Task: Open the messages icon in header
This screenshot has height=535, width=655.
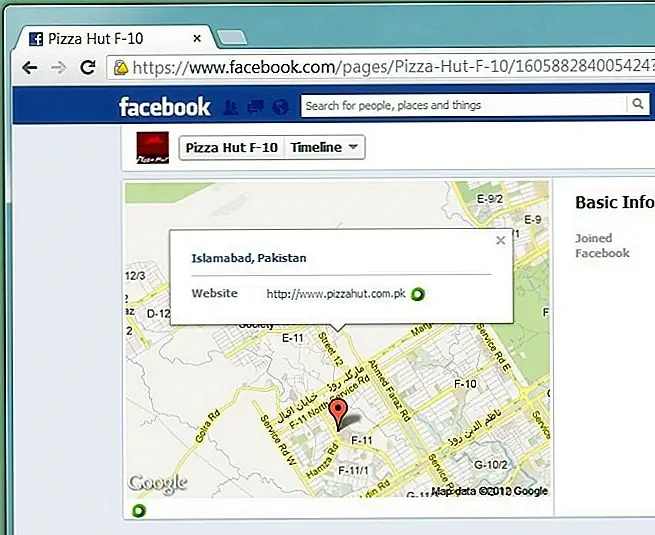Action: click(x=255, y=106)
